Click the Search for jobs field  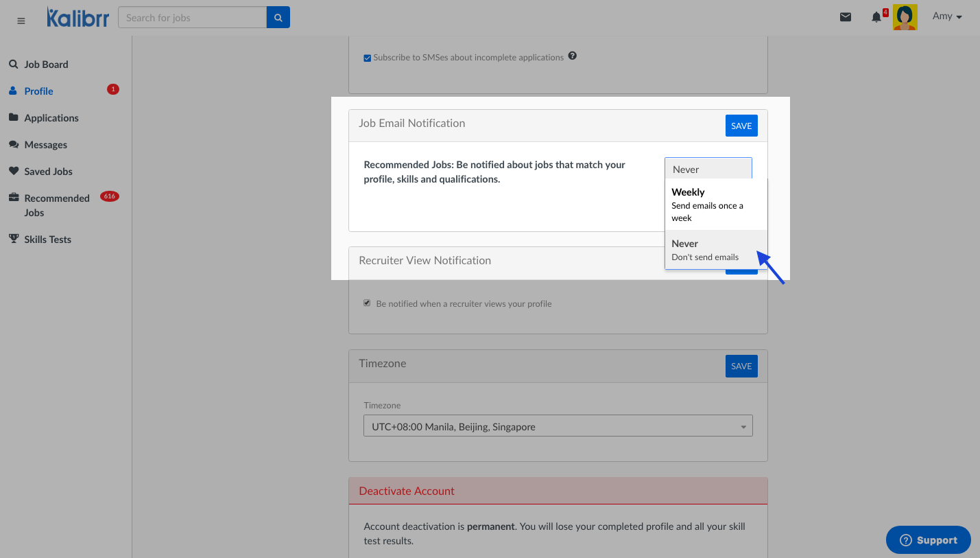pyautogui.click(x=192, y=18)
